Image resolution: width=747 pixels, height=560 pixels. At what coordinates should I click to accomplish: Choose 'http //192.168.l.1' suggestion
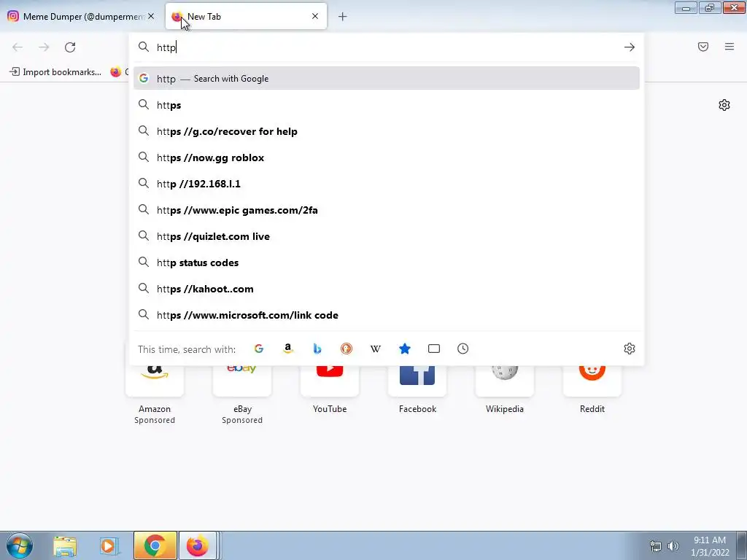(x=387, y=183)
